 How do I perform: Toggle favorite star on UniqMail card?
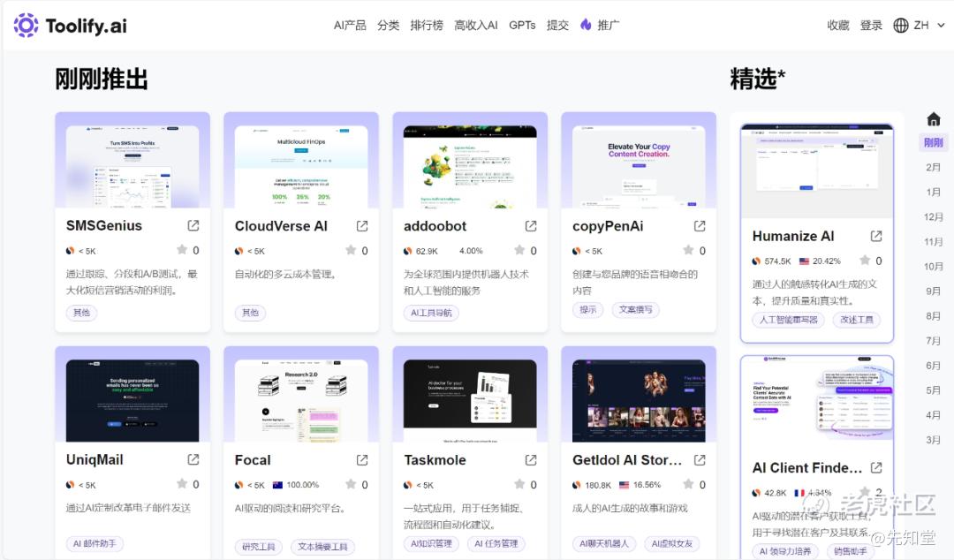coord(182,484)
